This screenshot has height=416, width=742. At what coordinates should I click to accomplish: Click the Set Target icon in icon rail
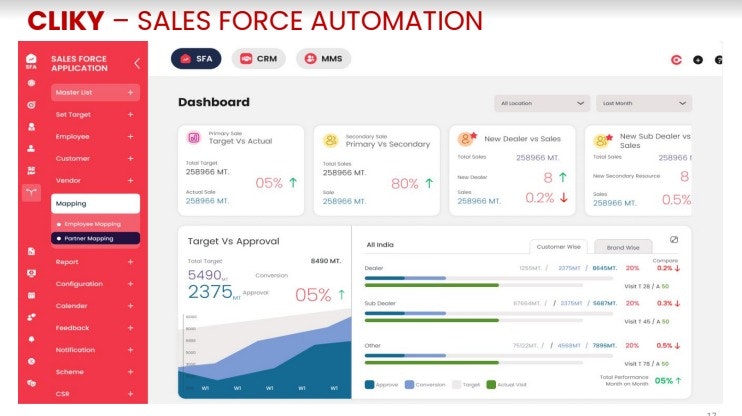click(x=31, y=105)
